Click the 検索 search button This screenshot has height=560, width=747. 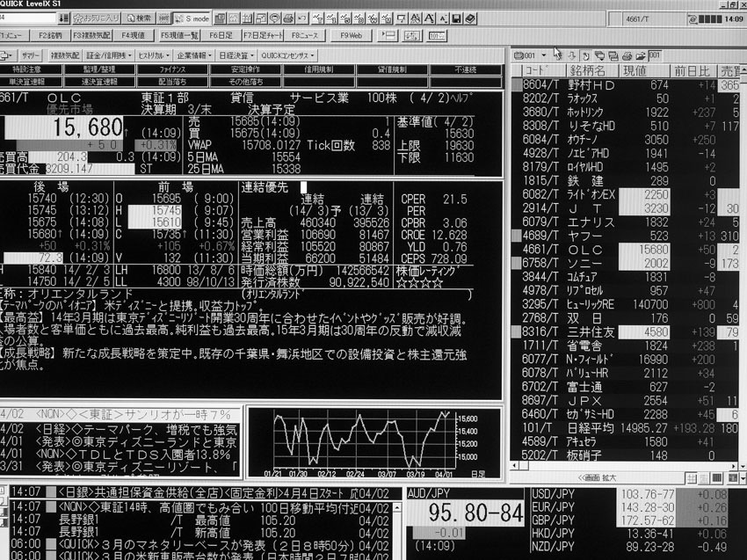pos(139,18)
